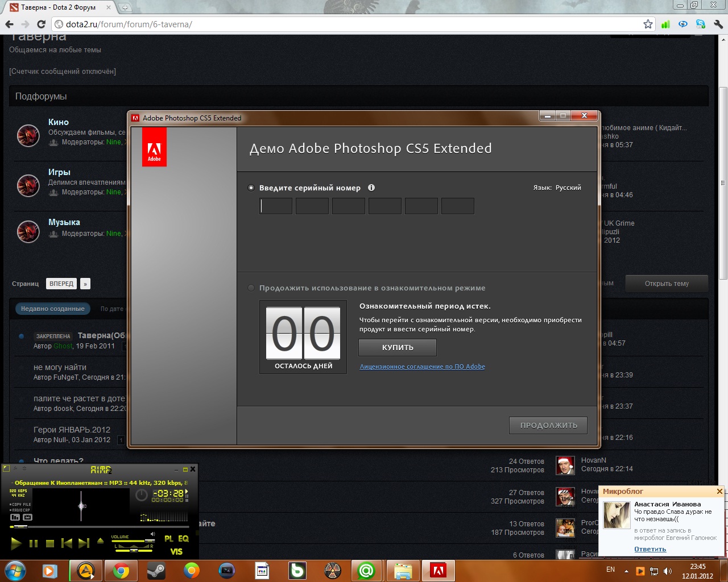
Task: Switch to Adobe Photoshop on the taskbar
Action: [x=438, y=570]
